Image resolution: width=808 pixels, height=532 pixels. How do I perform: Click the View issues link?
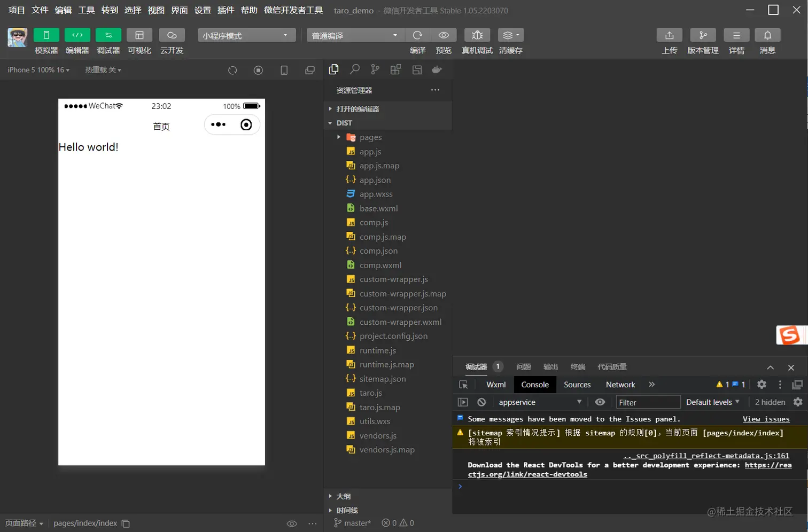[766, 419]
